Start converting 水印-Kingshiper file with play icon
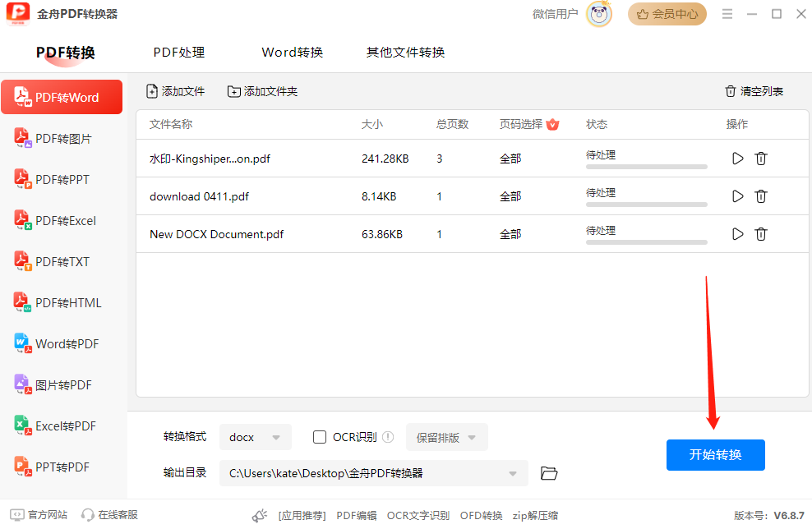 click(x=737, y=159)
